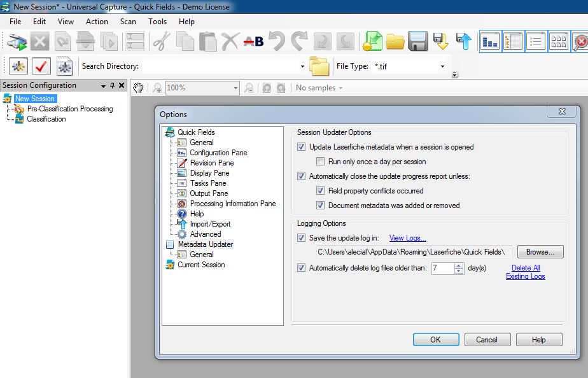
Task: Close the Session Configuration pane
Action: point(122,85)
